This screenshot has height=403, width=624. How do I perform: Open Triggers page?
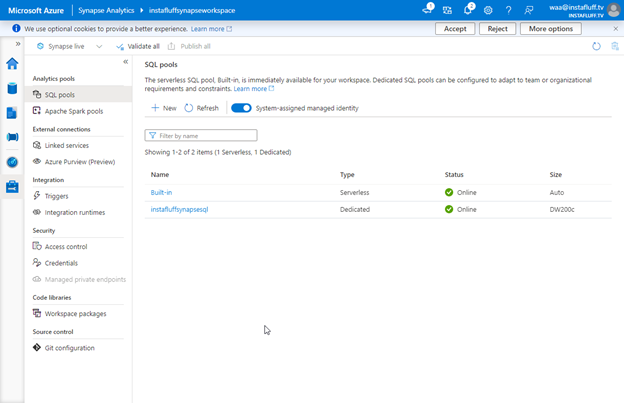tap(78, 196)
